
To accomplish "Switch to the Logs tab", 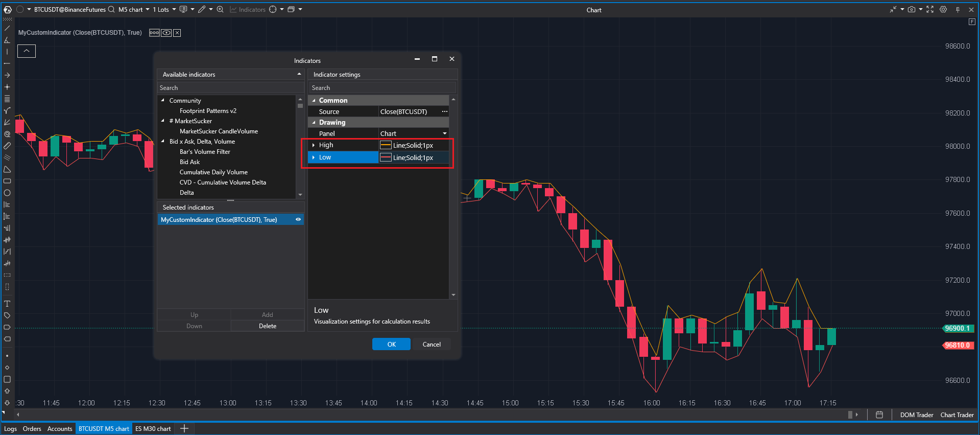I will 10,428.
